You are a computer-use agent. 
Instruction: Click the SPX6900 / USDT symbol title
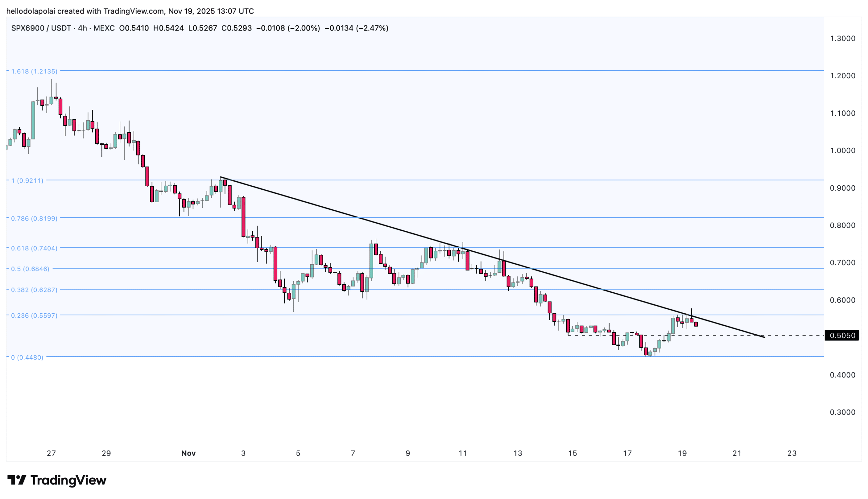[x=41, y=28]
